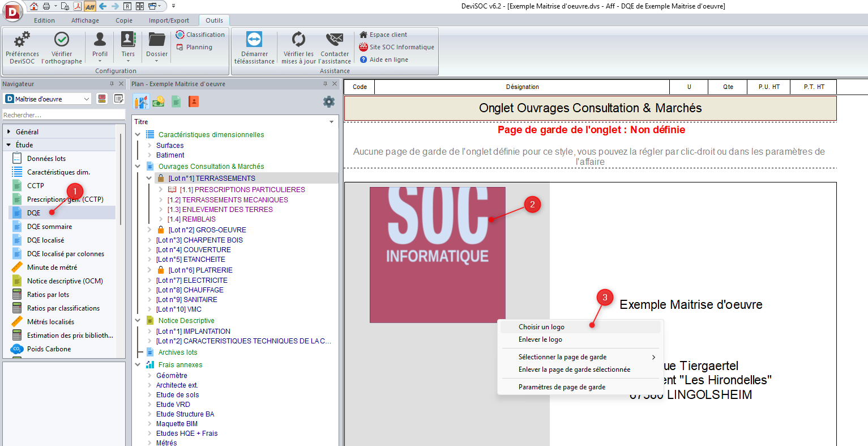Click Vérifier les mises à jour icon
This screenshot has height=446, width=868.
298,40
